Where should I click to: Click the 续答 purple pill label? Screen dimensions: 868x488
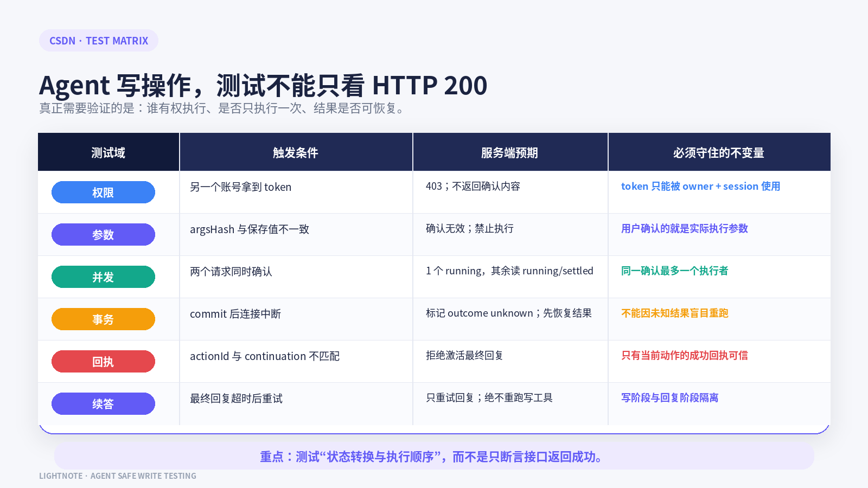pyautogui.click(x=103, y=404)
